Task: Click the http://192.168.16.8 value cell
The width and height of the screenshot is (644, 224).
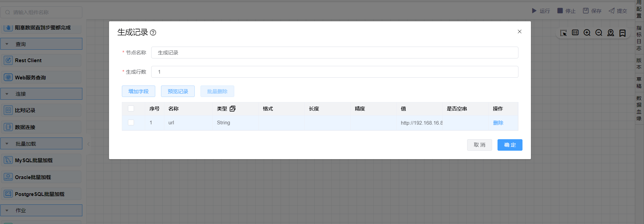Action: 420,123
